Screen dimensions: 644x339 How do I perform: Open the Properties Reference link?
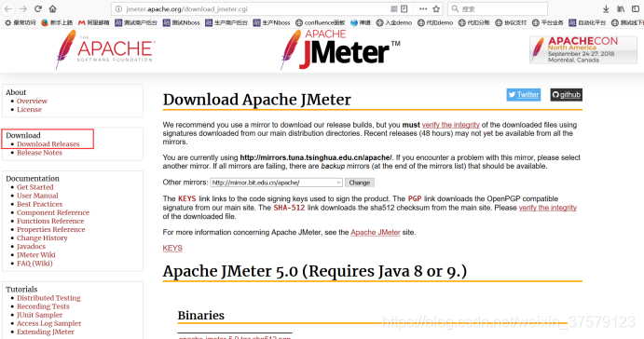pos(51,229)
